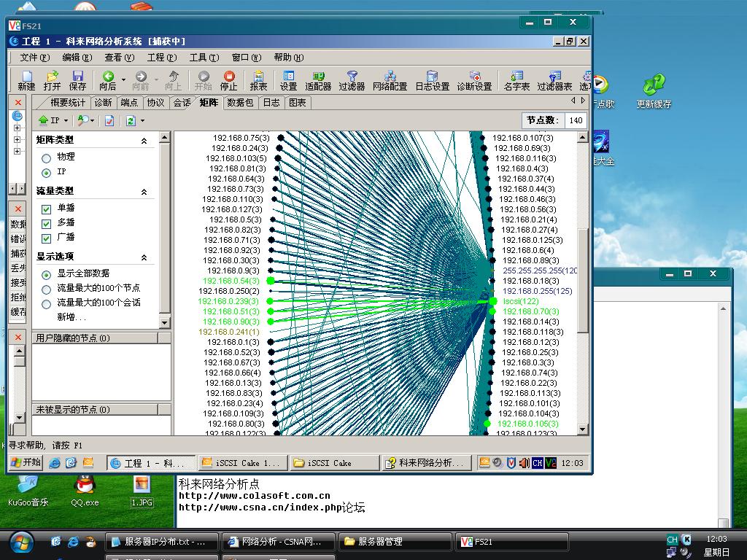Open the 工具(T) menu
The image size is (747, 560).
tap(204, 58)
